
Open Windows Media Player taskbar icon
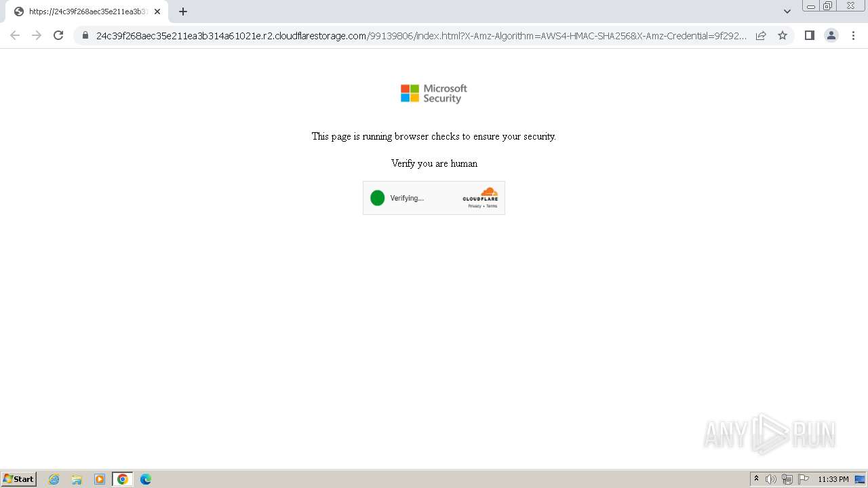[x=100, y=479]
